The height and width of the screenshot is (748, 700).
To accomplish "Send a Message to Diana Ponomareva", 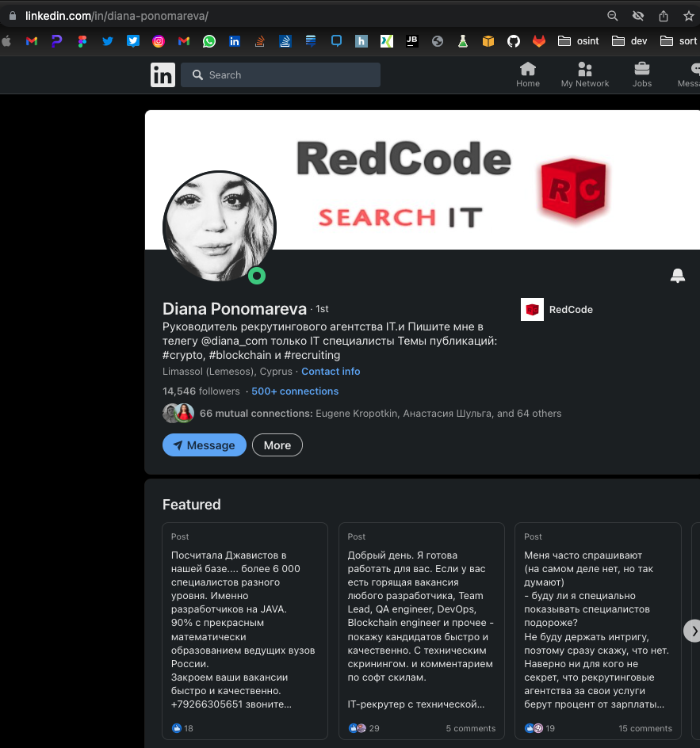I will [x=205, y=445].
